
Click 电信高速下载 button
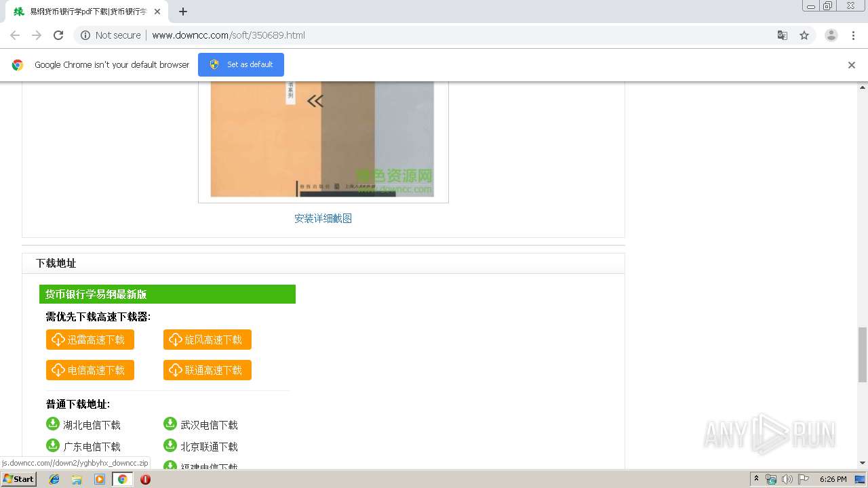[90, 370]
